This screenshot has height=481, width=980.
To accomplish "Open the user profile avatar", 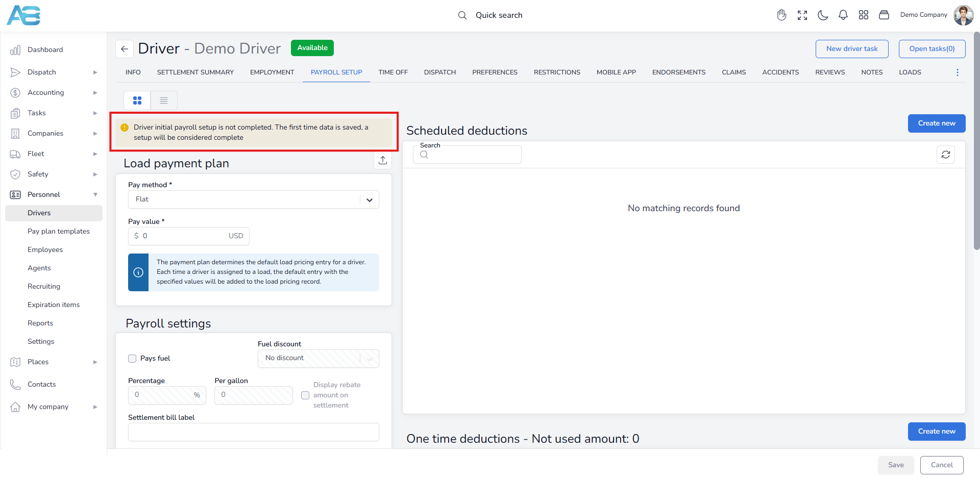I will (964, 15).
